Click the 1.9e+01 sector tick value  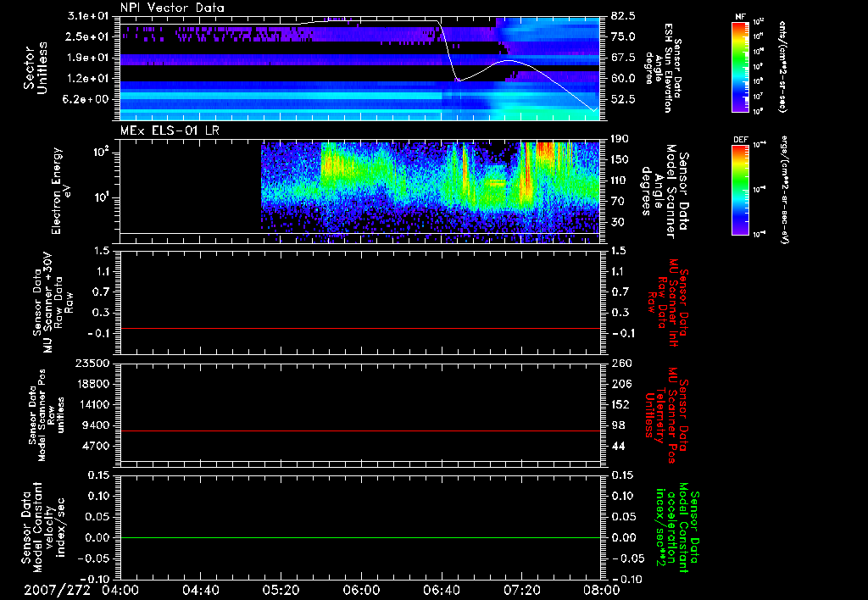88,57
